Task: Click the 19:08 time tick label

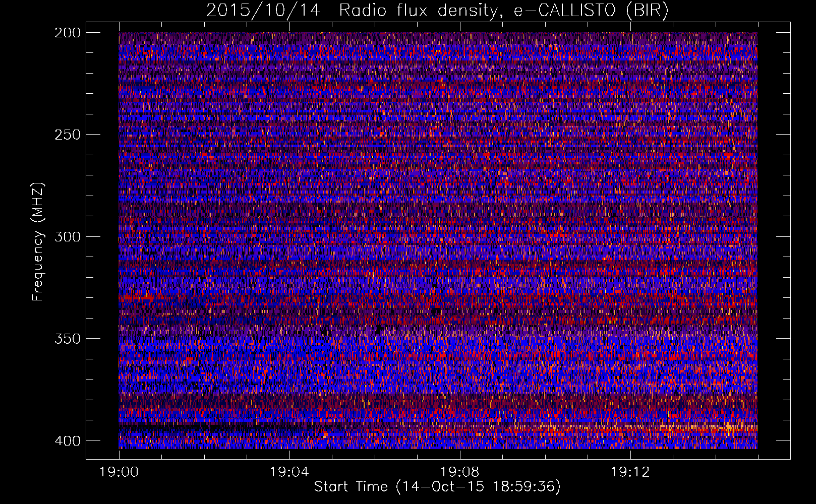Action: coord(460,472)
